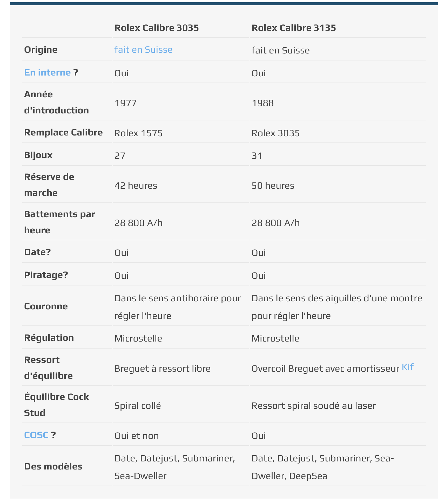Click the "Origine" row label
Image resolution: width=445 pixels, height=504 pixels.
(x=41, y=50)
